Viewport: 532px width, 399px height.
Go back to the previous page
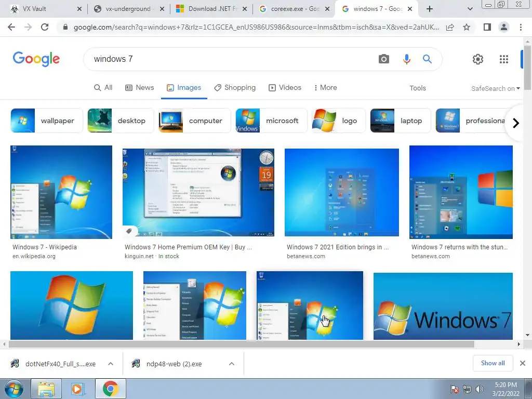tap(11, 27)
